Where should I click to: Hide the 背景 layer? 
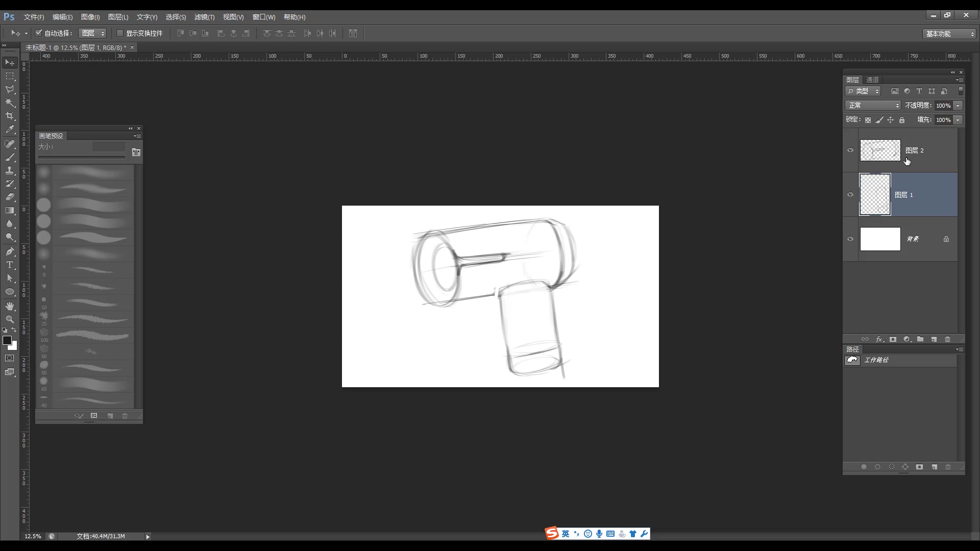(850, 239)
